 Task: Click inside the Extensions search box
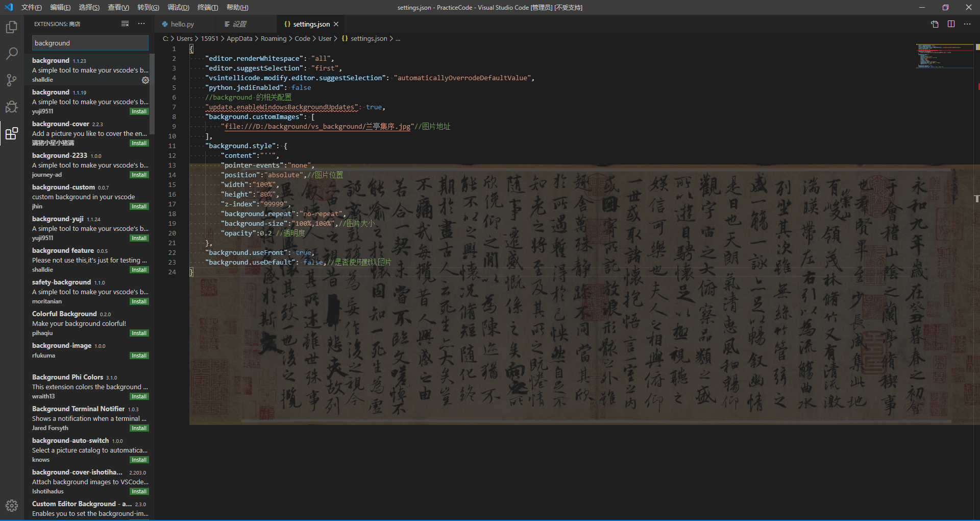(90, 43)
